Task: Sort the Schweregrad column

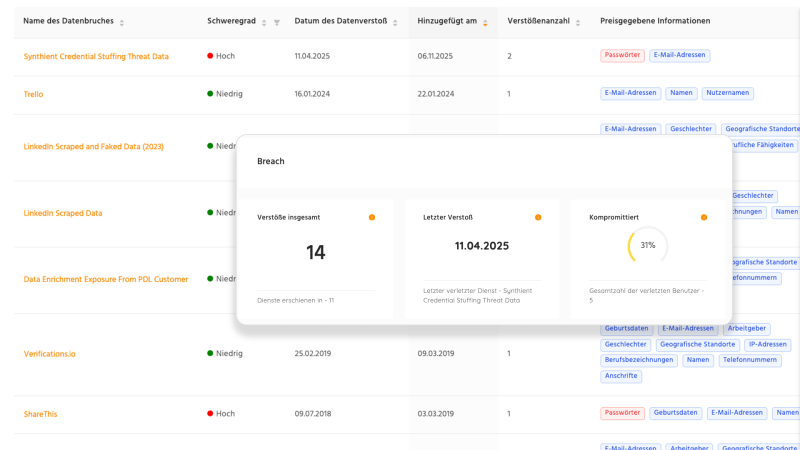Action: click(264, 22)
